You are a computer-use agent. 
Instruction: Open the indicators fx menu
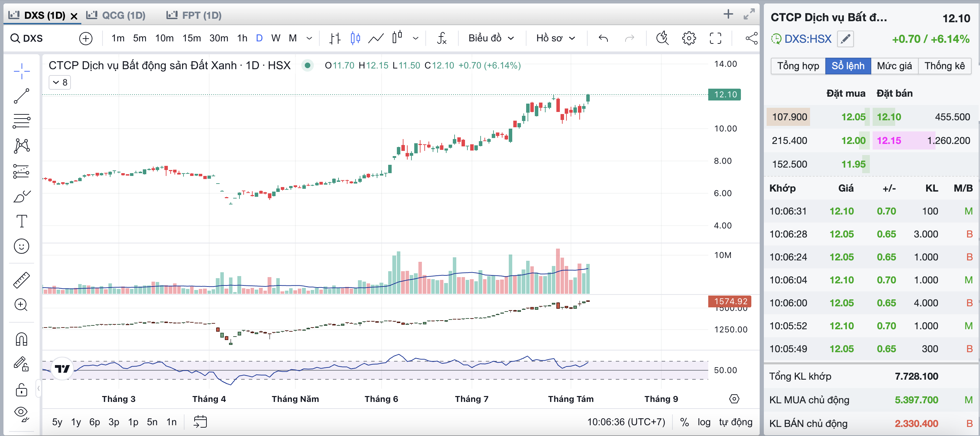(x=441, y=38)
